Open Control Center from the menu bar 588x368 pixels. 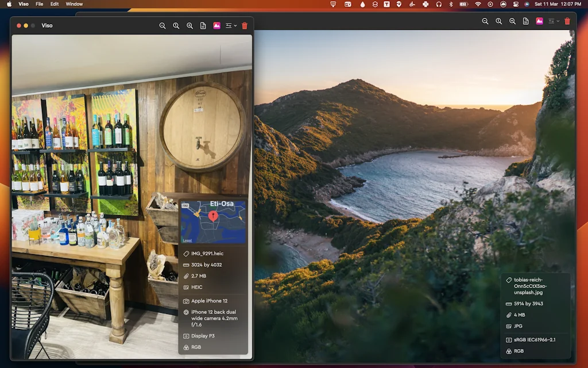click(x=516, y=4)
